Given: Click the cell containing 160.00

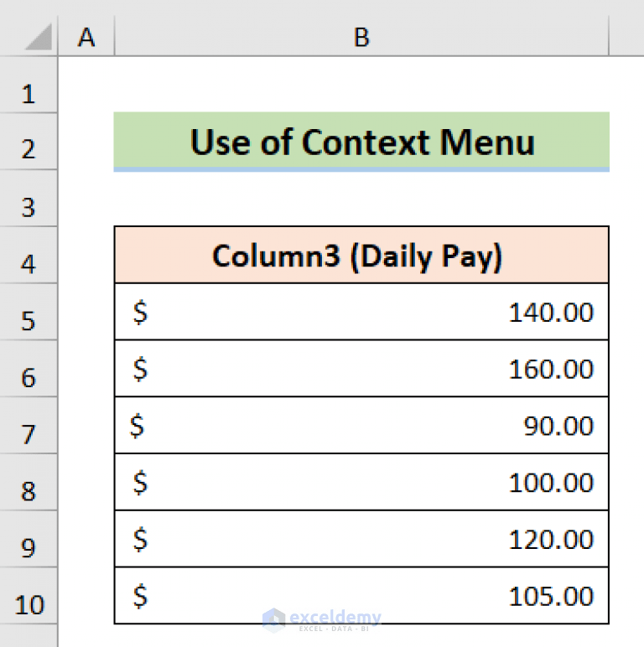Looking at the screenshot, I should coord(361,369).
